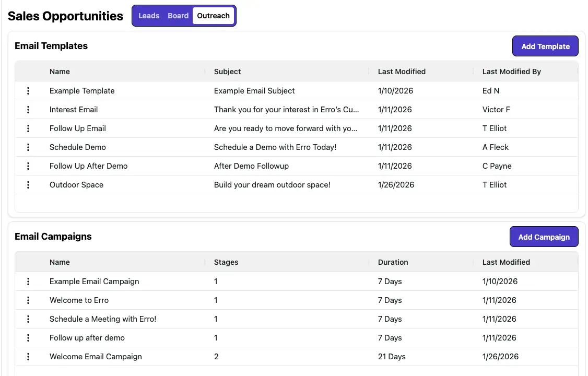Open actions menu for Outdoor Space template
This screenshot has height=376, width=588.
pyautogui.click(x=28, y=185)
